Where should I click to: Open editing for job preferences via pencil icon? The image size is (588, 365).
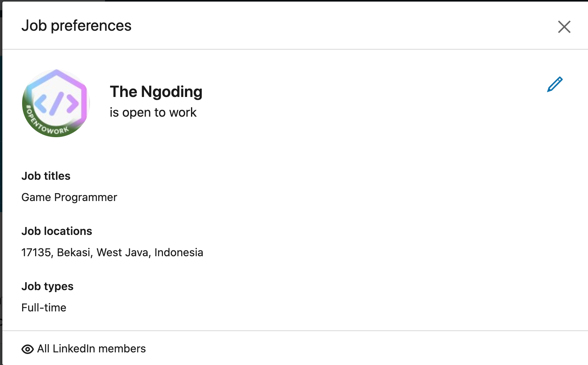pyautogui.click(x=555, y=84)
